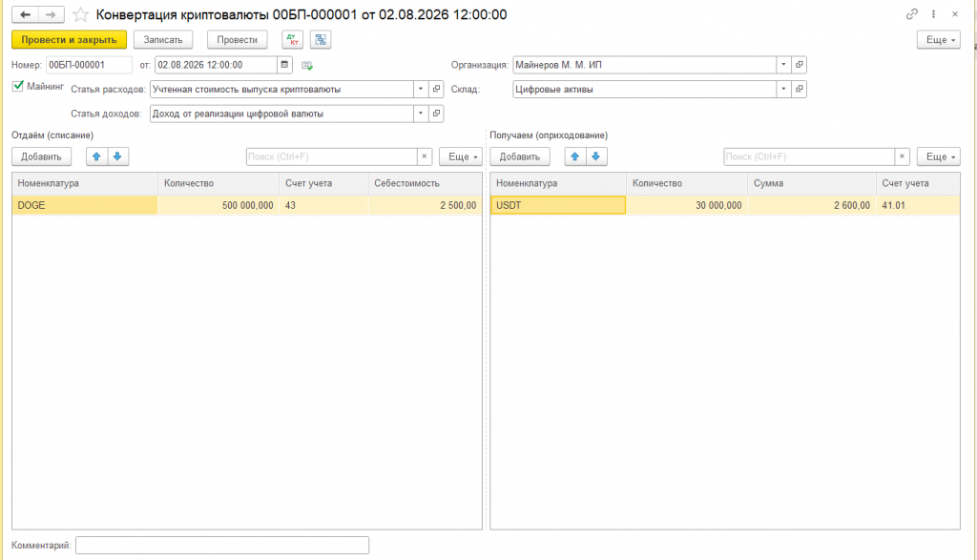Select the 500 000,000 quantity cell
Viewport: 977px width, 560px height.
(218, 205)
